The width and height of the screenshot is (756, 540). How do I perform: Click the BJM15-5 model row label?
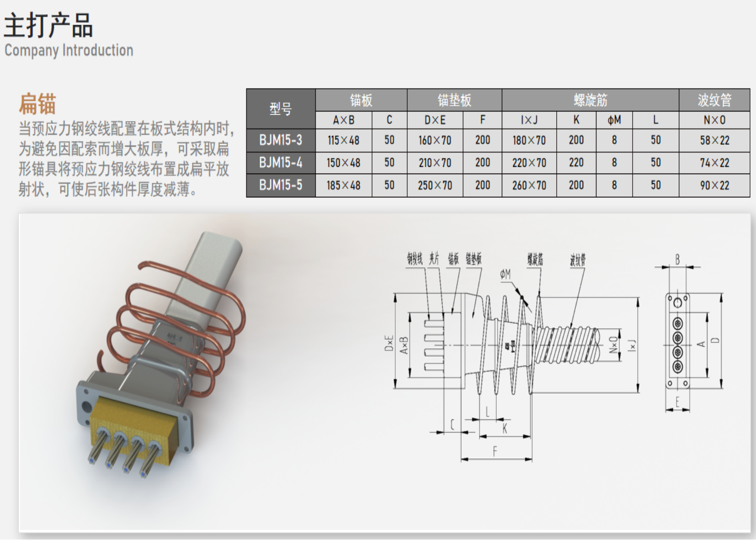pos(281,185)
